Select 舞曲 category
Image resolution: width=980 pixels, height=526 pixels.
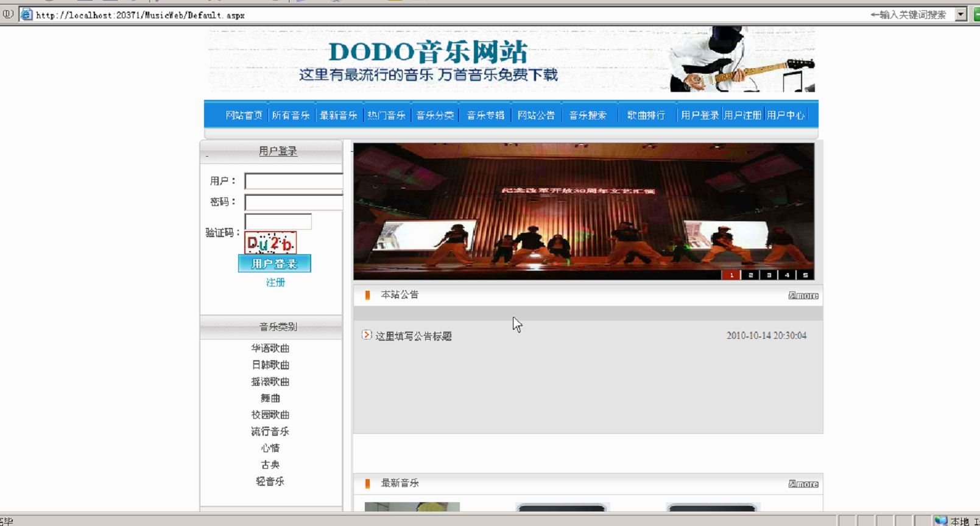click(270, 398)
